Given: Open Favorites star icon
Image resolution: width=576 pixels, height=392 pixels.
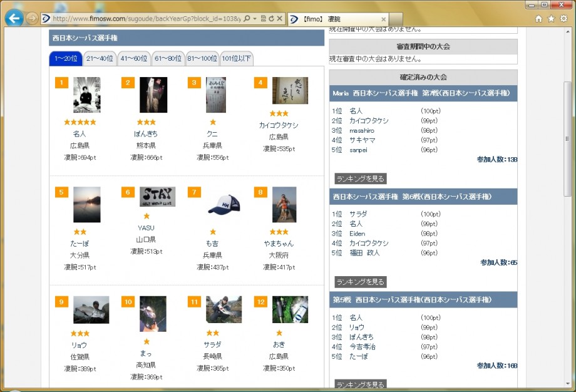Looking at the screenshot, I should coord(551,19).
